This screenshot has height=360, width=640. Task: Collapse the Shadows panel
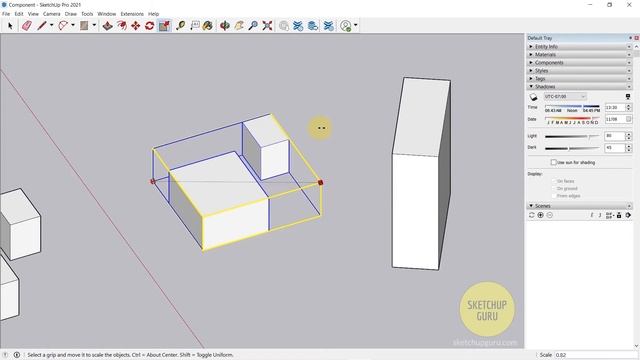579,87
